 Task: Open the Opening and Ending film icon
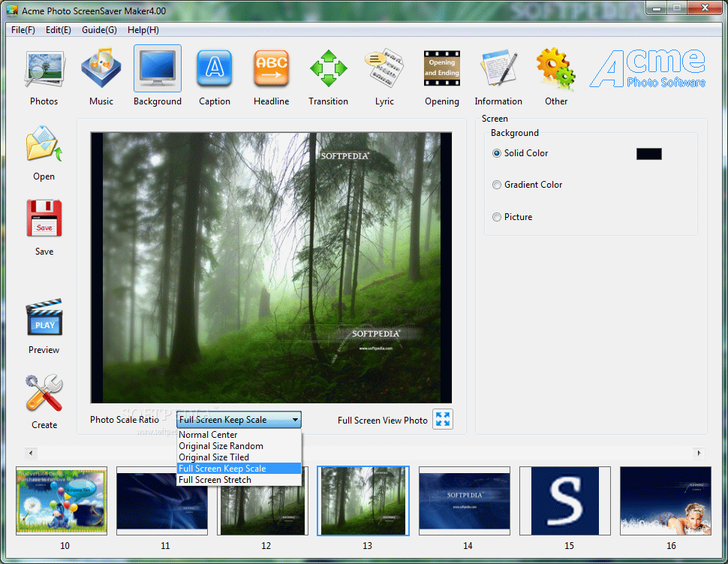(441, 68)
